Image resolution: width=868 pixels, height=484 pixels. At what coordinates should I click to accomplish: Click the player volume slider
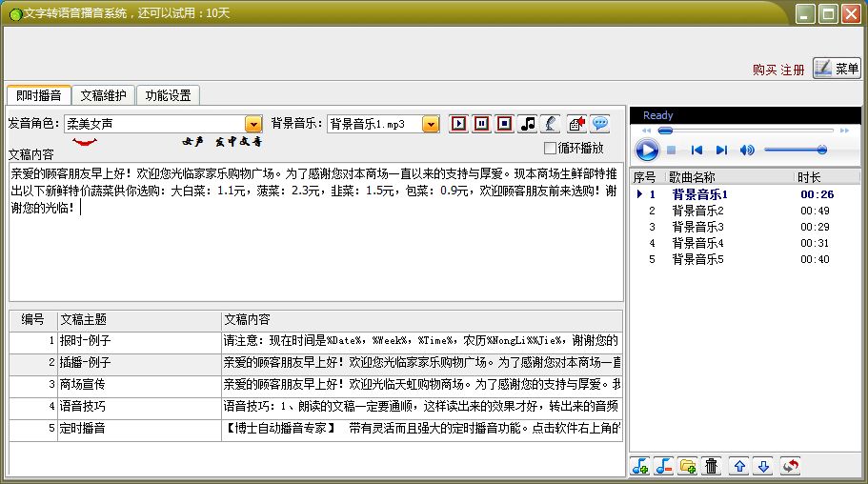(796, 150)
